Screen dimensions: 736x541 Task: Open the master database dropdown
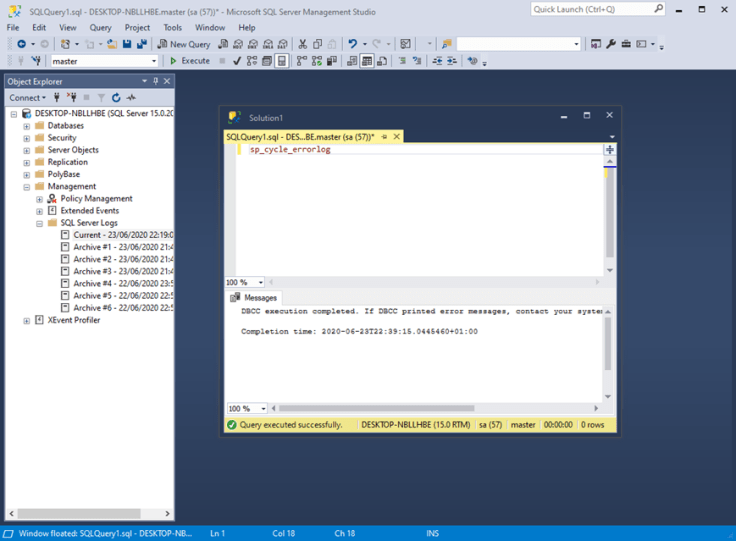click(x=153, y=61)
